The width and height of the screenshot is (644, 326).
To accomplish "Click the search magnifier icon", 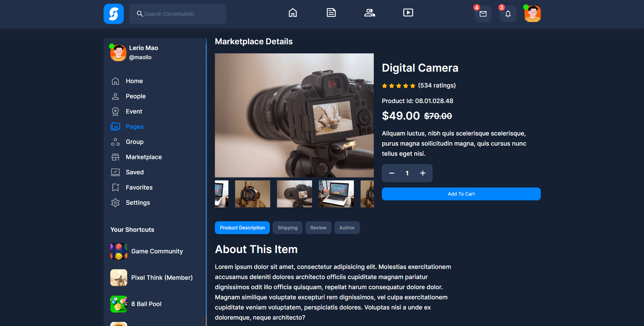I will click(140, 14).
